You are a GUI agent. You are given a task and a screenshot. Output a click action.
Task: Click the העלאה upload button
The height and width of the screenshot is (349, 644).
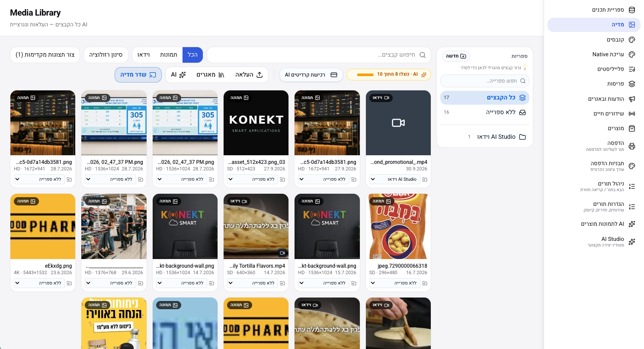pyautogui.click(x=249, y=75)
